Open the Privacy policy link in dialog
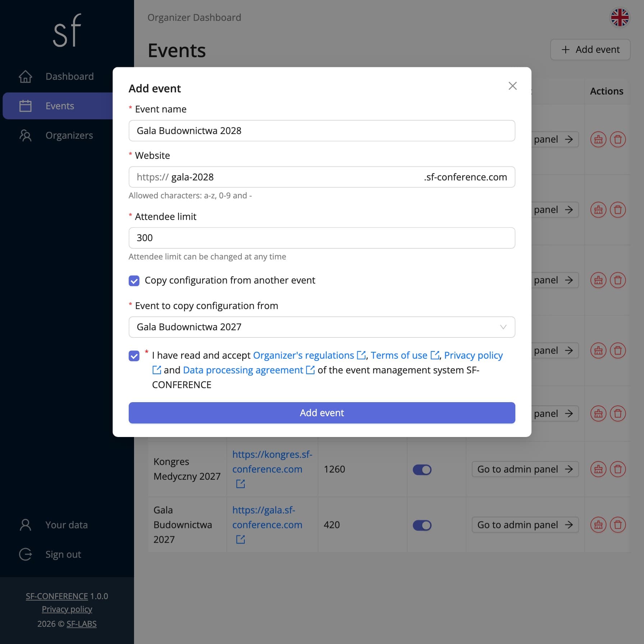Screen dimensions: 644x644 point(473,355)
